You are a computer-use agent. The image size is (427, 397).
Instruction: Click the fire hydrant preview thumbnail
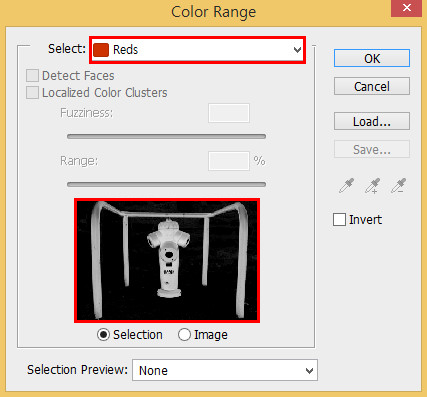[167, 261]
